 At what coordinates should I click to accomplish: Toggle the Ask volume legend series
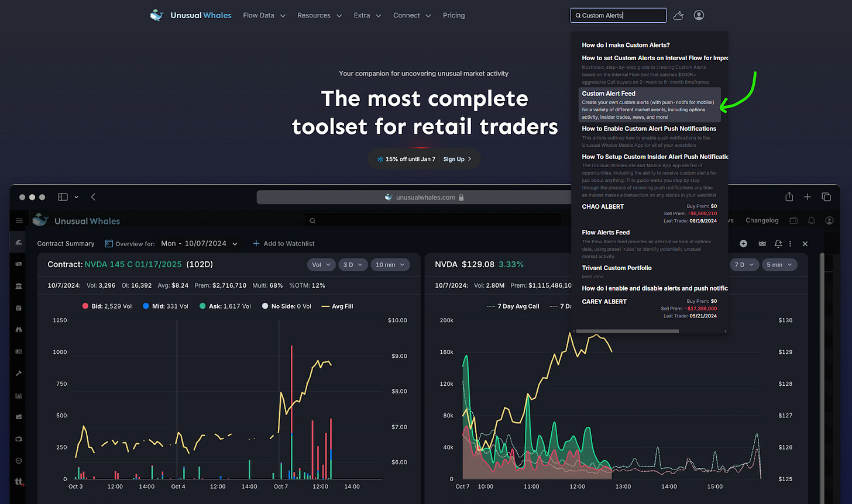(225, 306)
